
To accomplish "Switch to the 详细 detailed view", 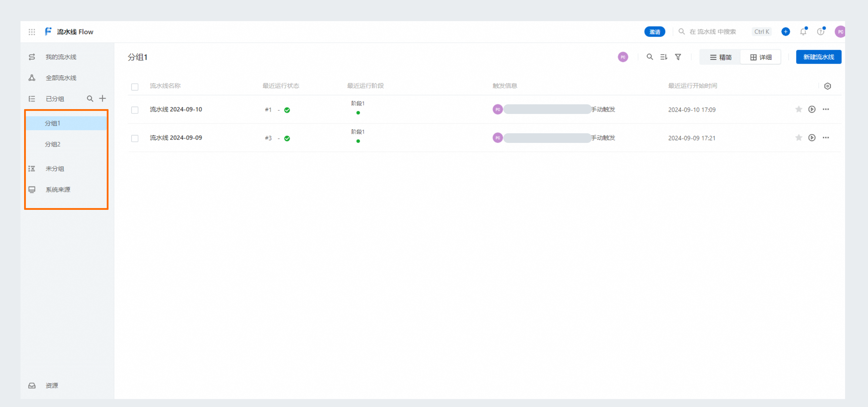I will 760,57.
